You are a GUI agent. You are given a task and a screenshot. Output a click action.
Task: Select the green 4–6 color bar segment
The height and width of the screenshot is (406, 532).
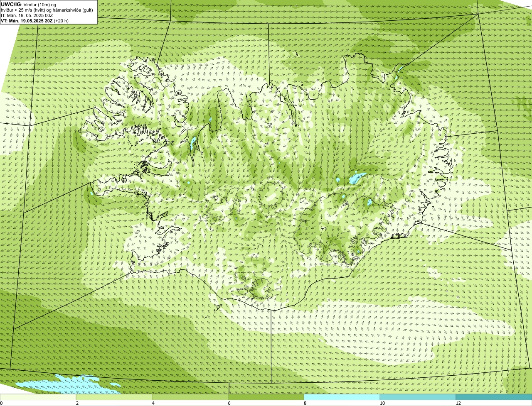tap(190, 397)
